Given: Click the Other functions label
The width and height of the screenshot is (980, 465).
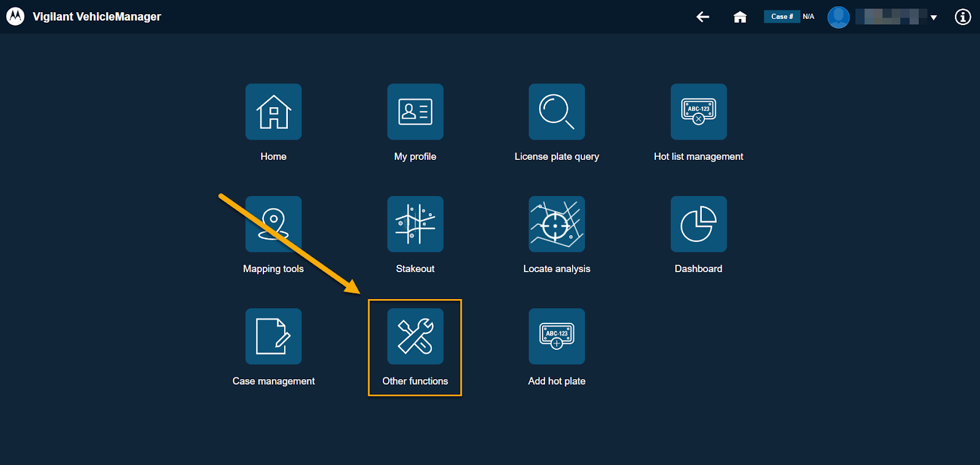Looking at the screenshot, I should click(415, 381).
